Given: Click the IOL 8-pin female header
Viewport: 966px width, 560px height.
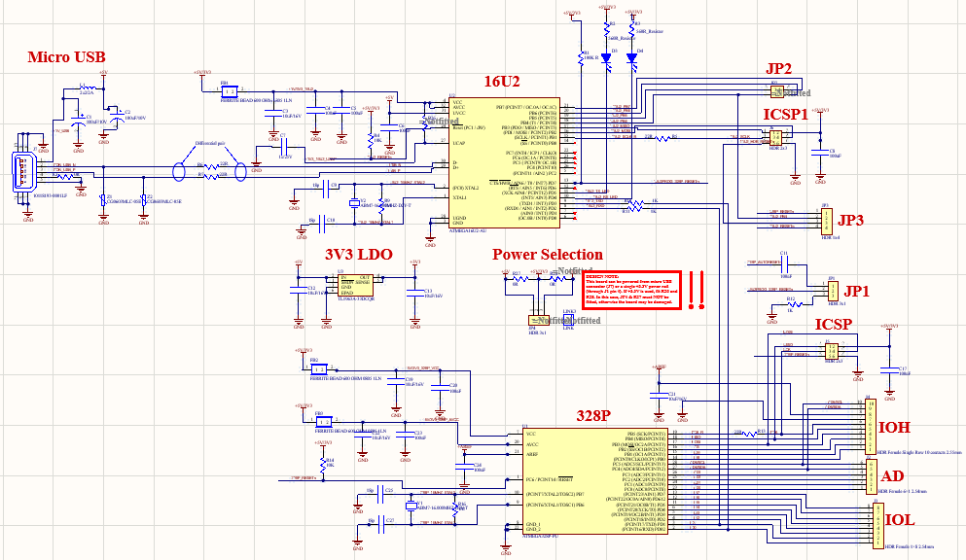Looking at the screenshot, I should (x=876, y=524).
